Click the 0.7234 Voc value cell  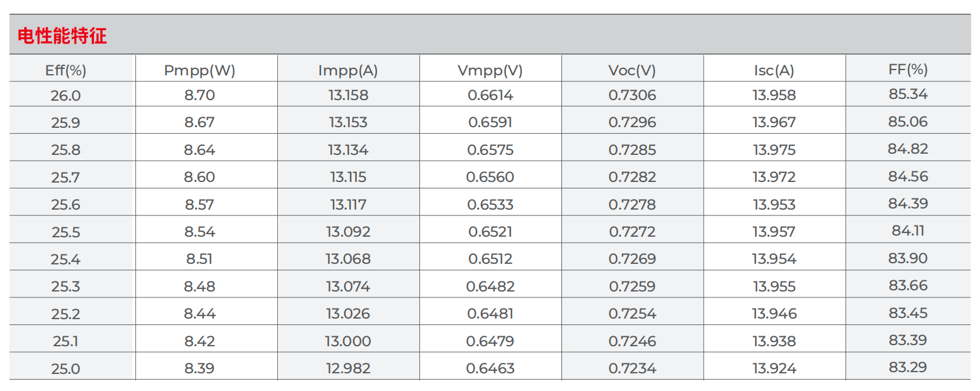click(632, 369)
